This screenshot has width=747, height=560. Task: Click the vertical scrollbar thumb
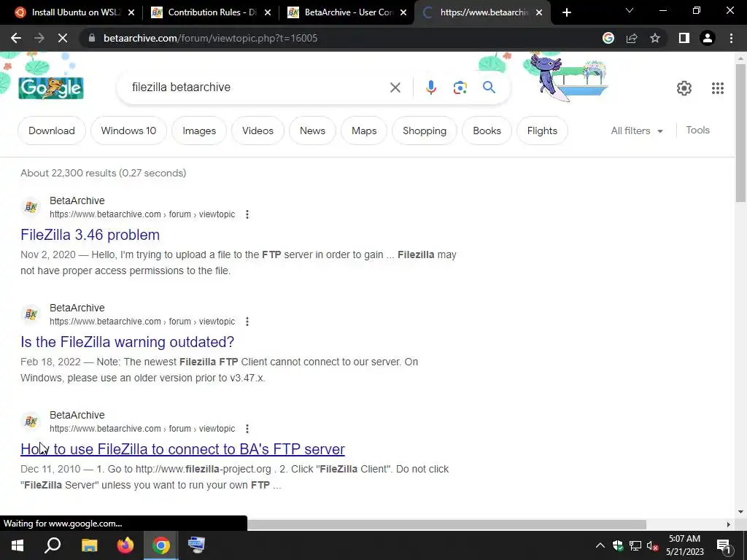click(x=740, y=133)
